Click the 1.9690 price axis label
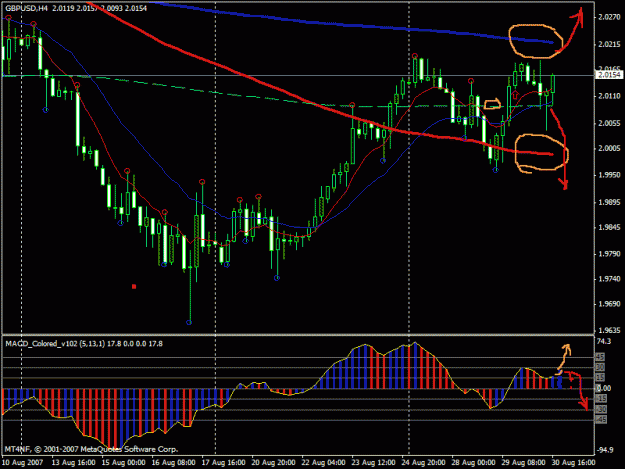 coord(609,304)
